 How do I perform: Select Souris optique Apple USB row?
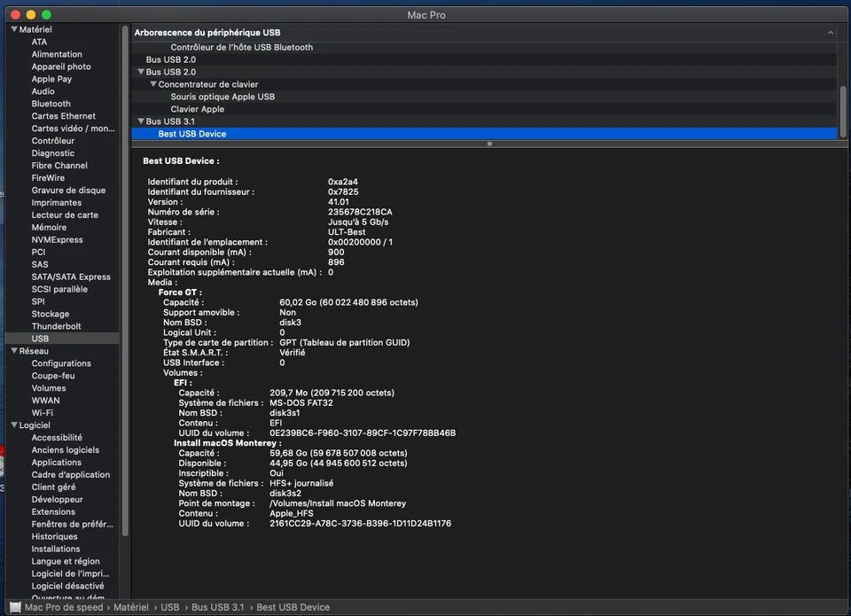point(484,97)
